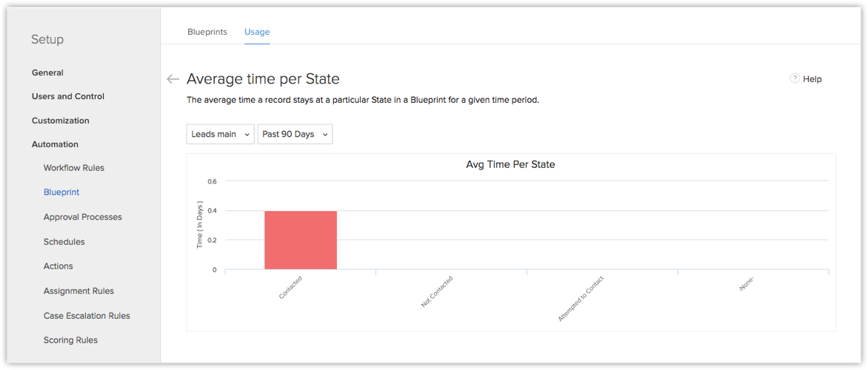Open the Leads main dropdown

(x=220, y=134)
